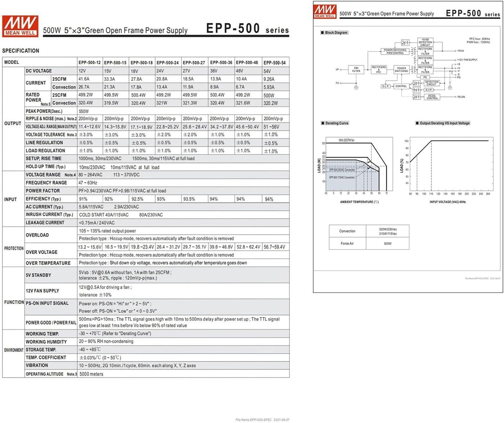Viewport: 504px width, 423px height.
Task: Click the 'EPP-500-36' model column header
Action: click(221, 63)
